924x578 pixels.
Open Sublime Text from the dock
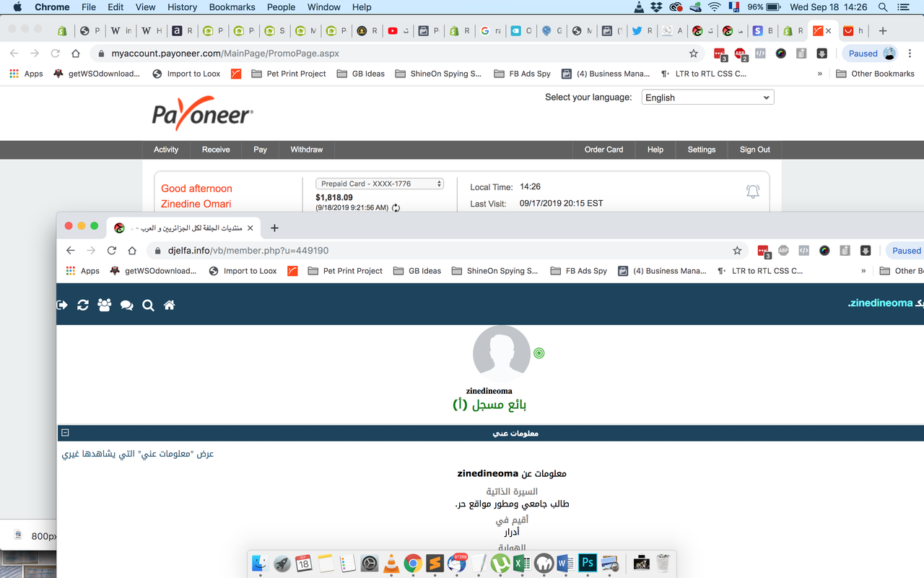coord(435,563)
